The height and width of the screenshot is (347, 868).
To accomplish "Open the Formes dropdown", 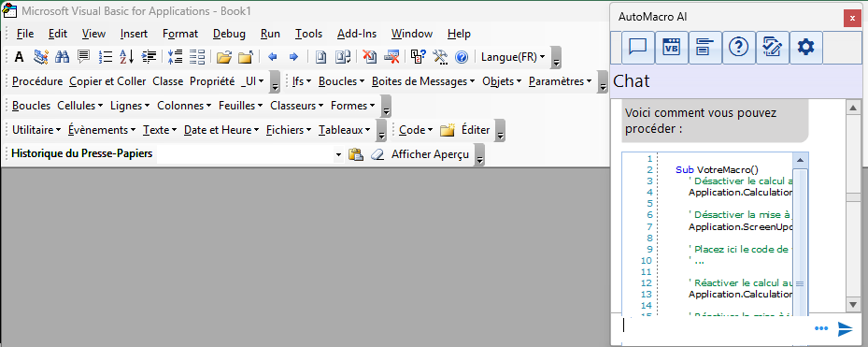I will click(x=353, y=106).
